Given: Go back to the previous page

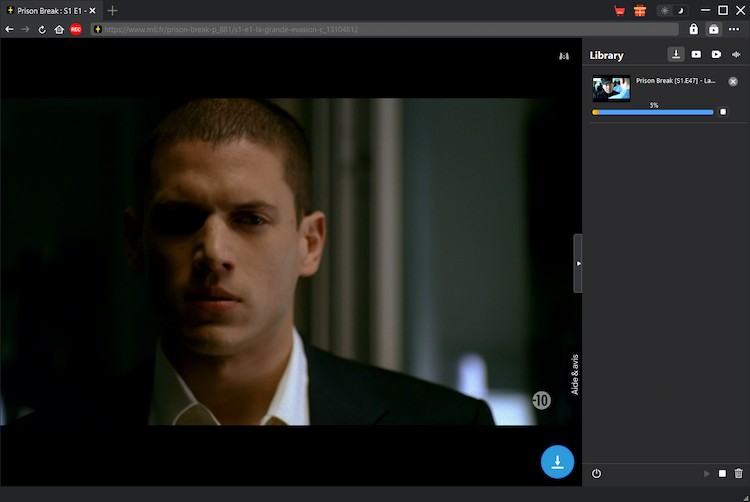Looking at the screenshot, I should tap(9, 29).
